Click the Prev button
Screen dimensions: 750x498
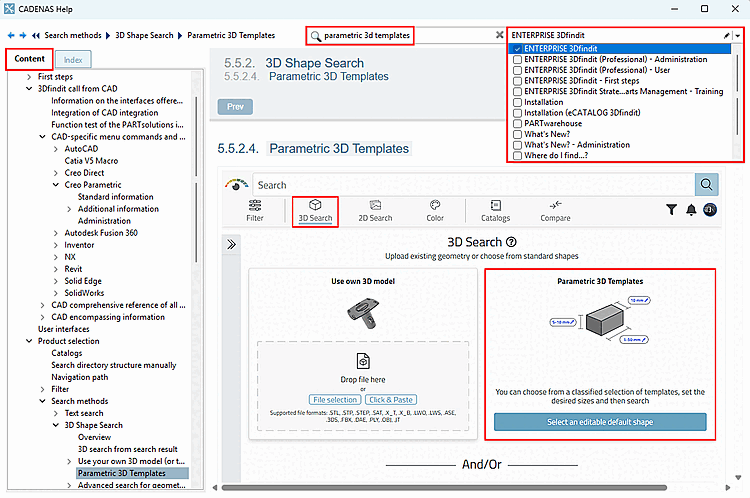(235, 107)
